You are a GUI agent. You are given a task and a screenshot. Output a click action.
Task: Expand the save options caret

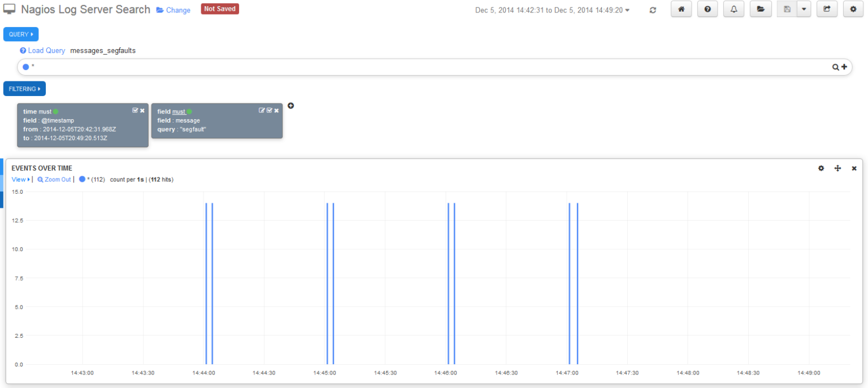coord(804,10)
